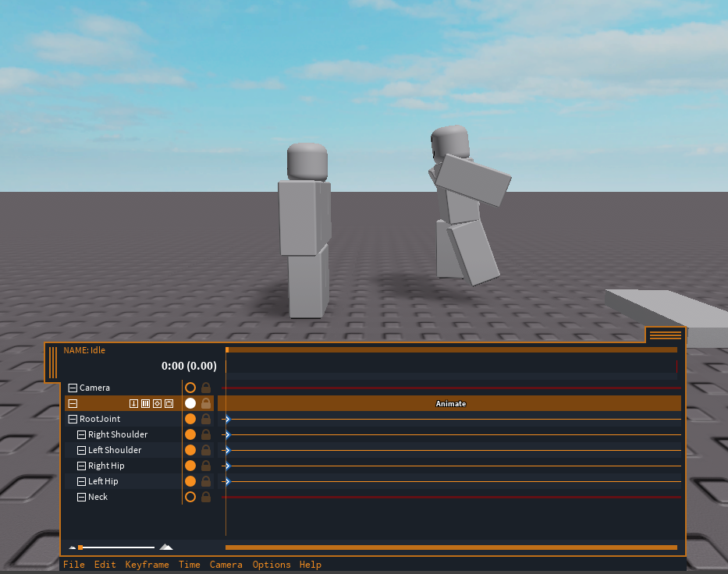Open the File menu

coord(74,565)
